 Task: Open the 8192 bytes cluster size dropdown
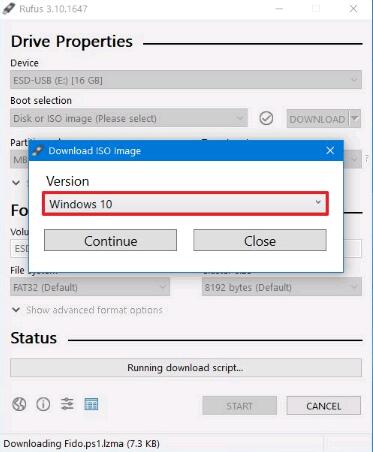tap(282, 287)
